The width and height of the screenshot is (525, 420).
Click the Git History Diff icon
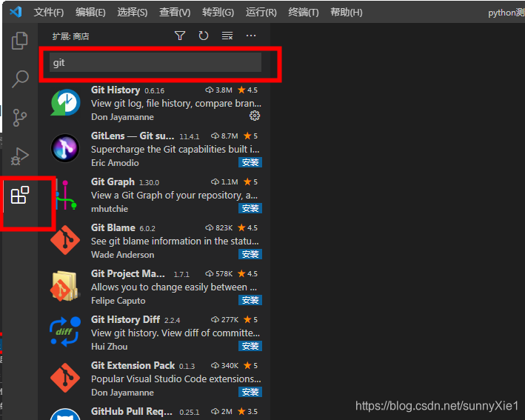click(x=65, y=332)
